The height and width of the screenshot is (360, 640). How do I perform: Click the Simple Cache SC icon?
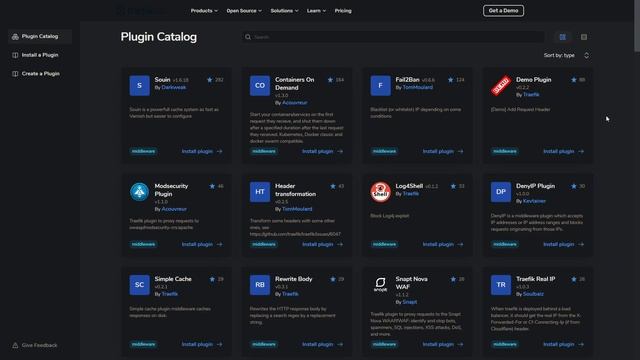pyautogui.click(x=140, y=285)
